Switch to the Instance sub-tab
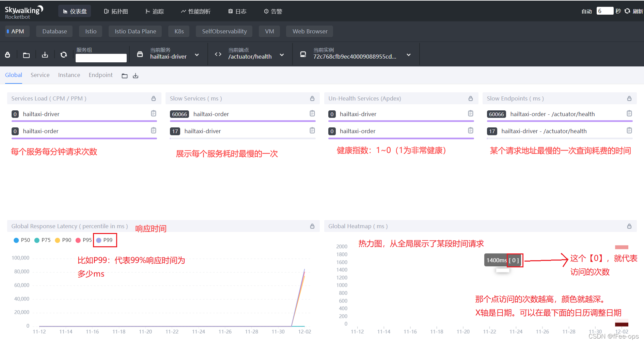 [69, 75]
